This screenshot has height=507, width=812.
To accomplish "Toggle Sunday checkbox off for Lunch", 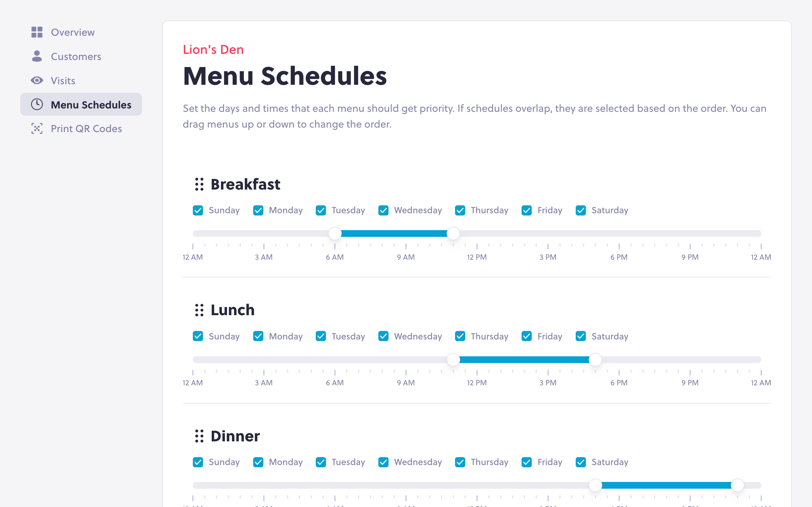I will pyautogui.click(x=198, y=336).
